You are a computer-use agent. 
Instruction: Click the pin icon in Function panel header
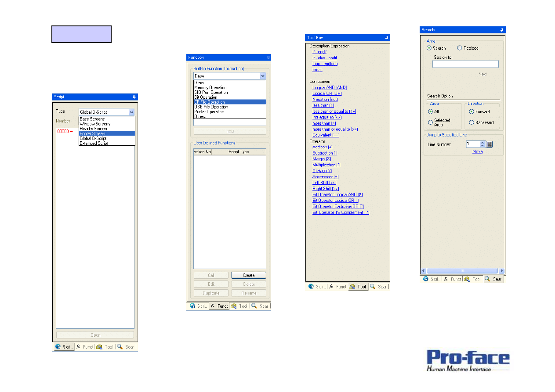[x=268, y=58]
